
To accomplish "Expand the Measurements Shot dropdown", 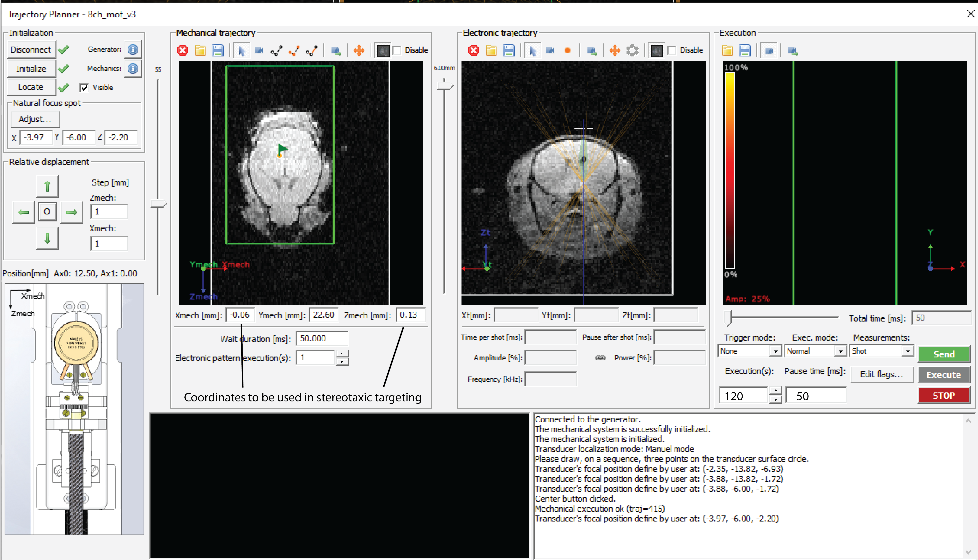I will (x=907, y=351).
